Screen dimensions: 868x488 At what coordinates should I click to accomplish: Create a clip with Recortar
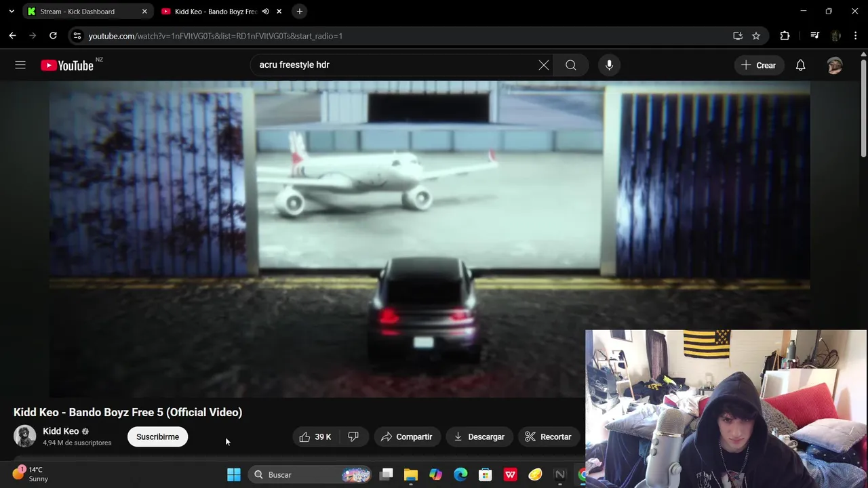point(549,436)
